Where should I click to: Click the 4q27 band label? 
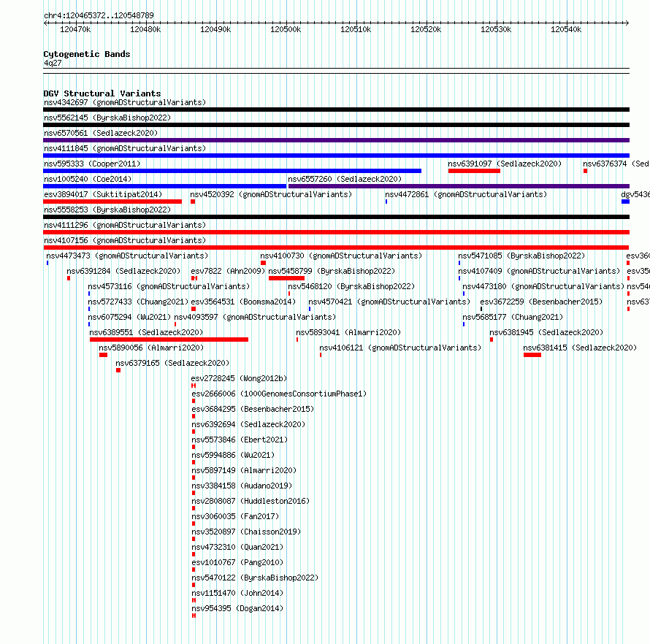[53, 63]
